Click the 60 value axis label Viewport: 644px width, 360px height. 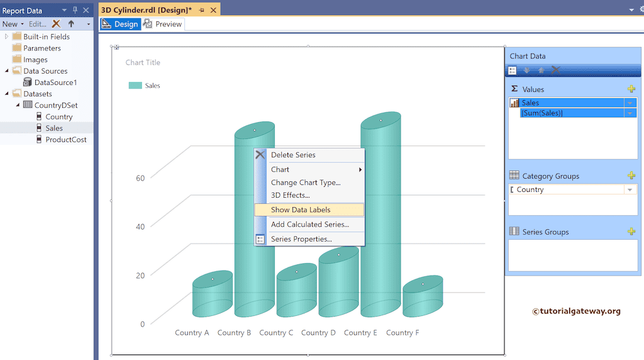[140, 178]
